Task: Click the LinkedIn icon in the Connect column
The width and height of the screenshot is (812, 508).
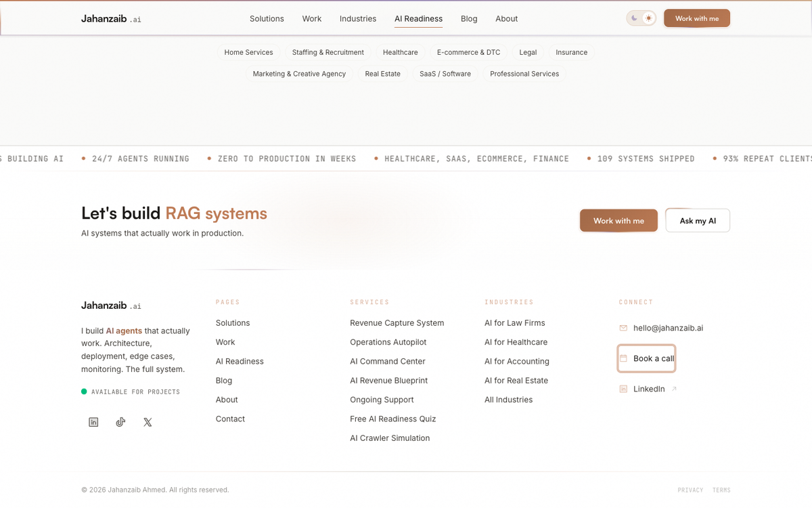Action: [623, 389]
